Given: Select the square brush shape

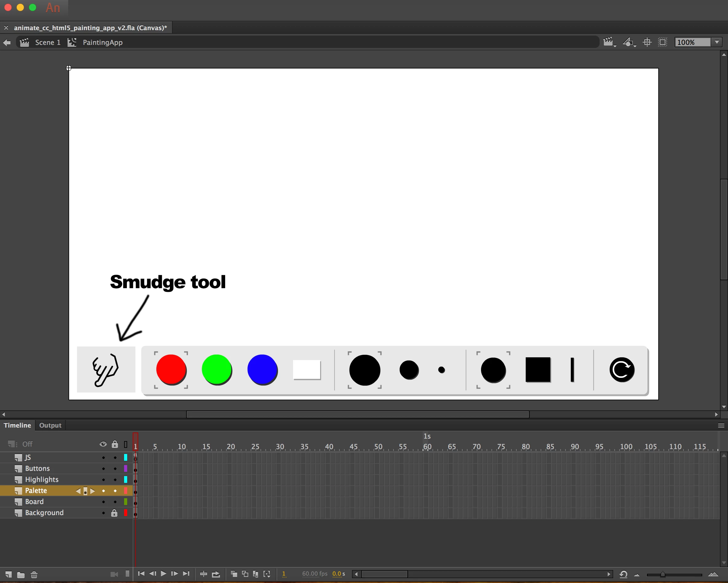Looking at the screenshot, I should coord(538,370).
